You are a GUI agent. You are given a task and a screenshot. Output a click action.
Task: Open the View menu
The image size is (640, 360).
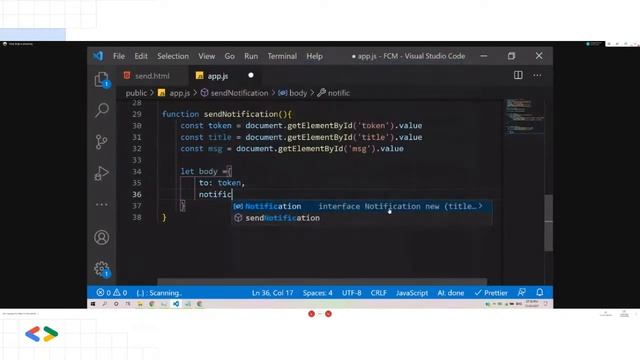[x=207, y=56]
